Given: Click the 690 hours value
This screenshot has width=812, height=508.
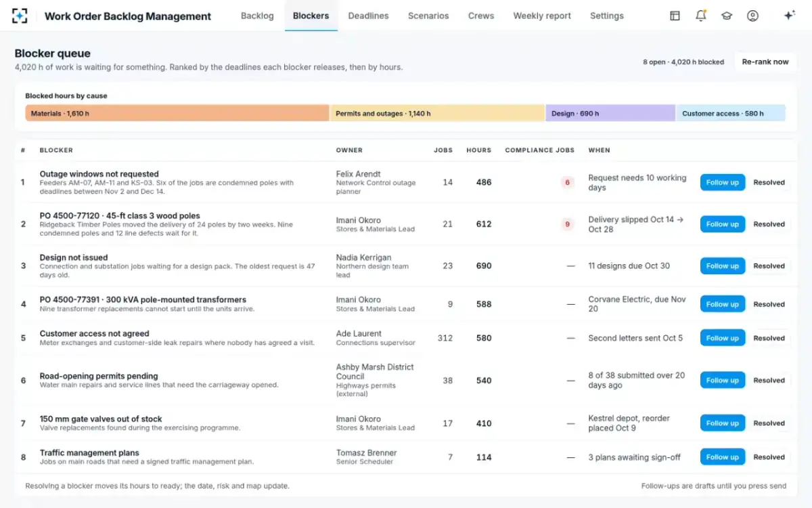Looking at the screenshot, I should (x=484, y=266).
